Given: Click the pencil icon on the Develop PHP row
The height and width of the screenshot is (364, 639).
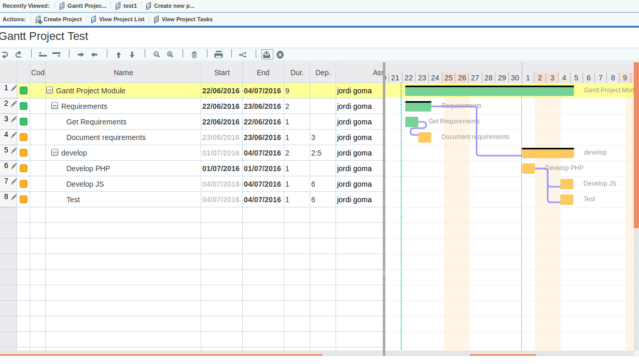Looking at the screenshot, I should 14,166.
